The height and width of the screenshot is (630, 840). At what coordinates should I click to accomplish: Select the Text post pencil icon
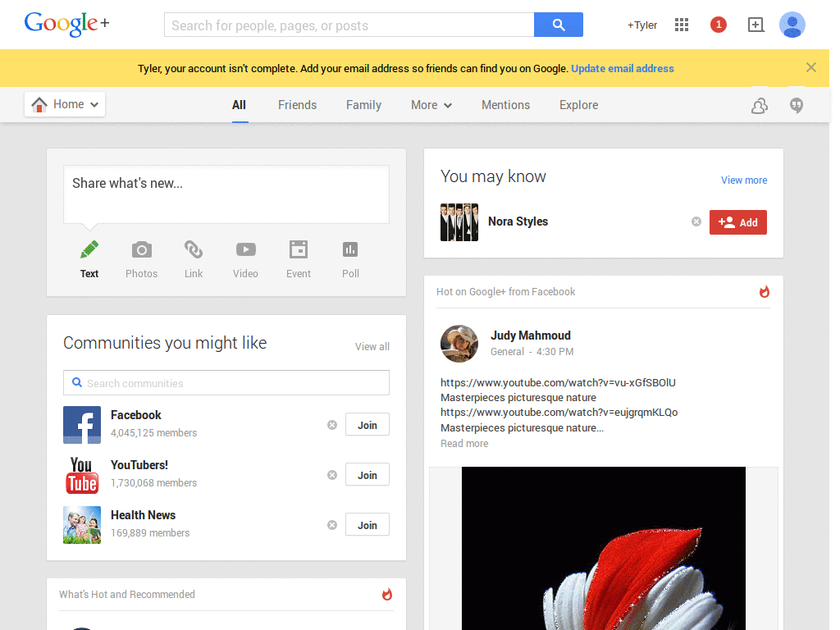[89, 249]
